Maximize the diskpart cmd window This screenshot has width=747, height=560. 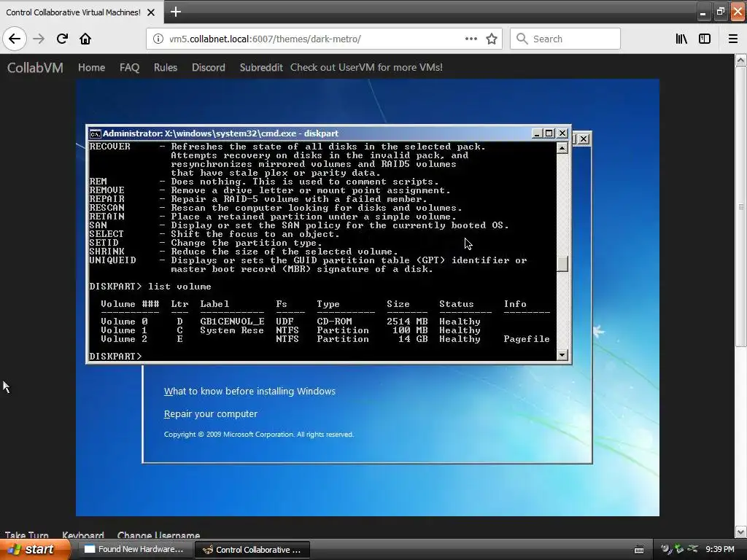click(549, 133)
